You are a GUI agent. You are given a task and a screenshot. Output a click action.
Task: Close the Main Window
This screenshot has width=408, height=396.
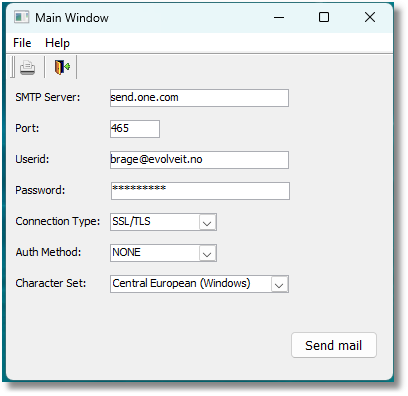(370, 17)
